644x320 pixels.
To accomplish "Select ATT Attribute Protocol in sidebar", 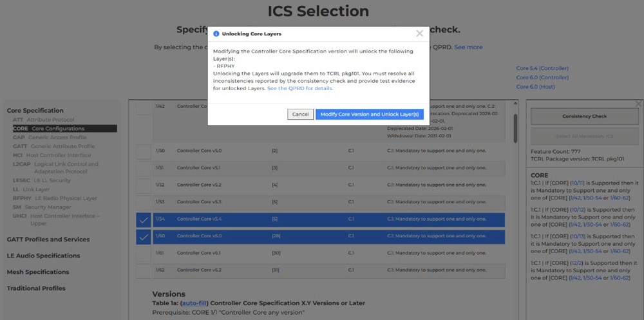I will click(43, 120).
